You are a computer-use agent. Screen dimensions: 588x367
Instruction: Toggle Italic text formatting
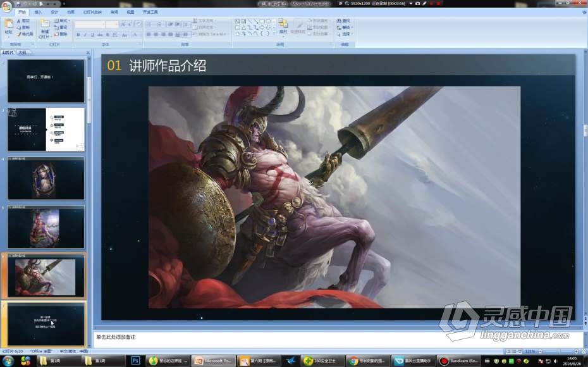(x=85, y=35)
